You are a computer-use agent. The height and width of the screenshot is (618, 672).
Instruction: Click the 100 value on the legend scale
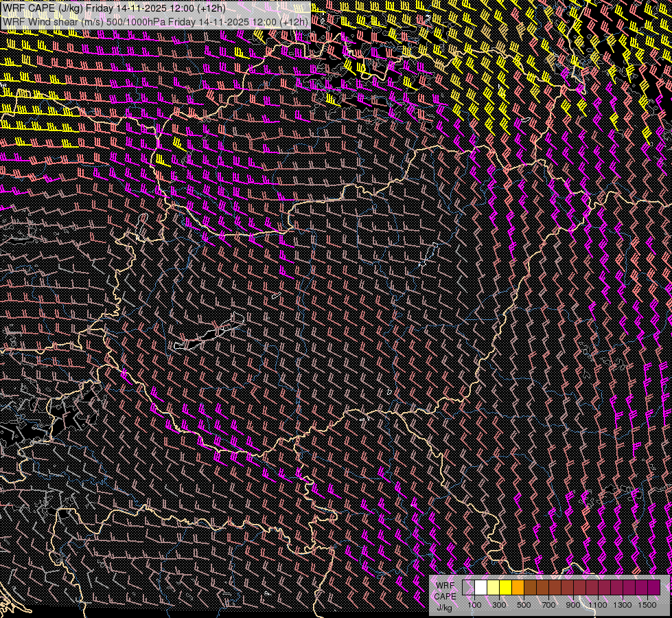click(x=474, y=605)
